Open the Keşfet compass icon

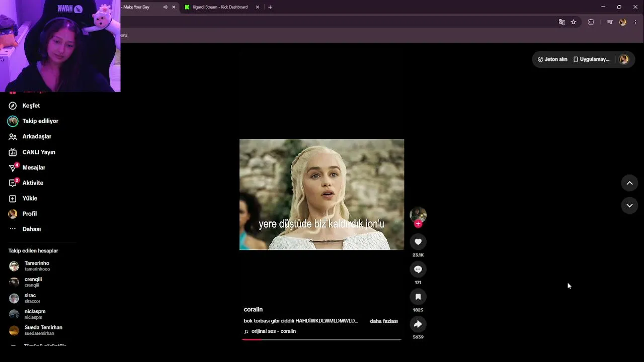click(x=13, y=106)
